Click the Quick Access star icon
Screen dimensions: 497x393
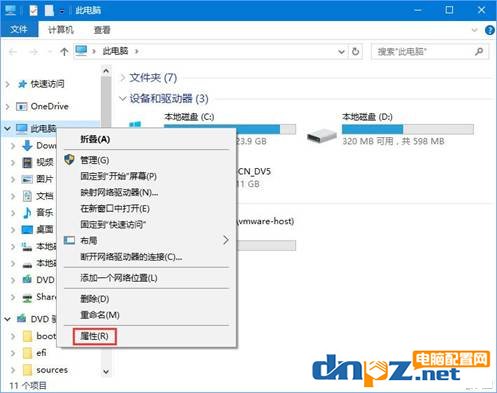(x=22, y=84)
